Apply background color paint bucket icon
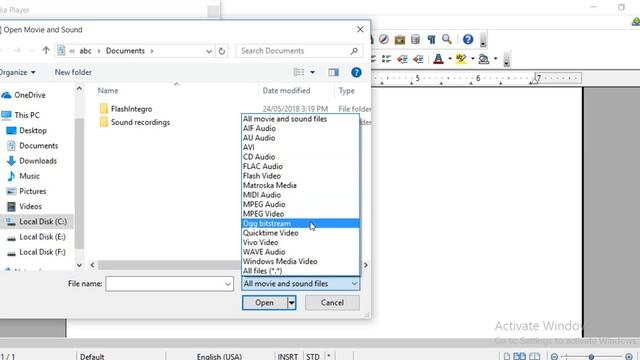The width and height of the screenshot is (640, 360). coord(484,59)
